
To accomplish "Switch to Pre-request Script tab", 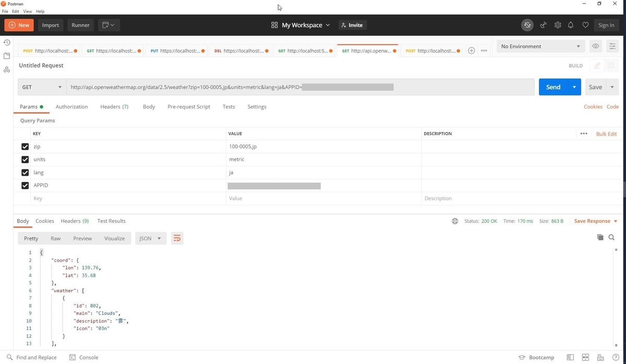I will (x=189, y=106).
